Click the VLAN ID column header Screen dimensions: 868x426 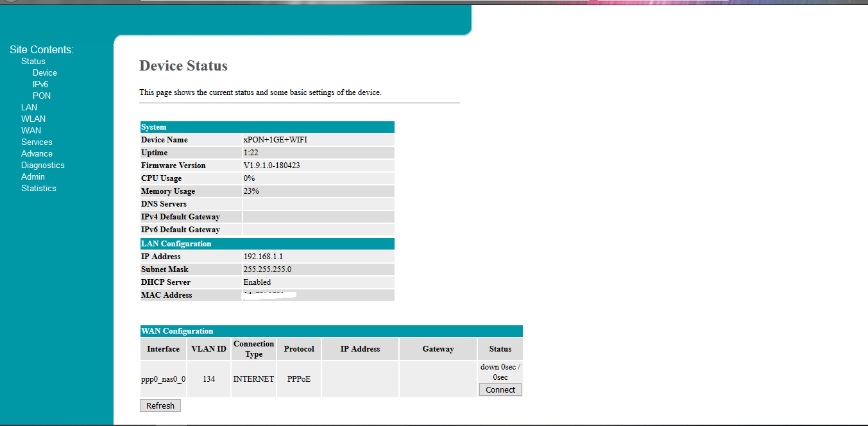pos(208,349)
